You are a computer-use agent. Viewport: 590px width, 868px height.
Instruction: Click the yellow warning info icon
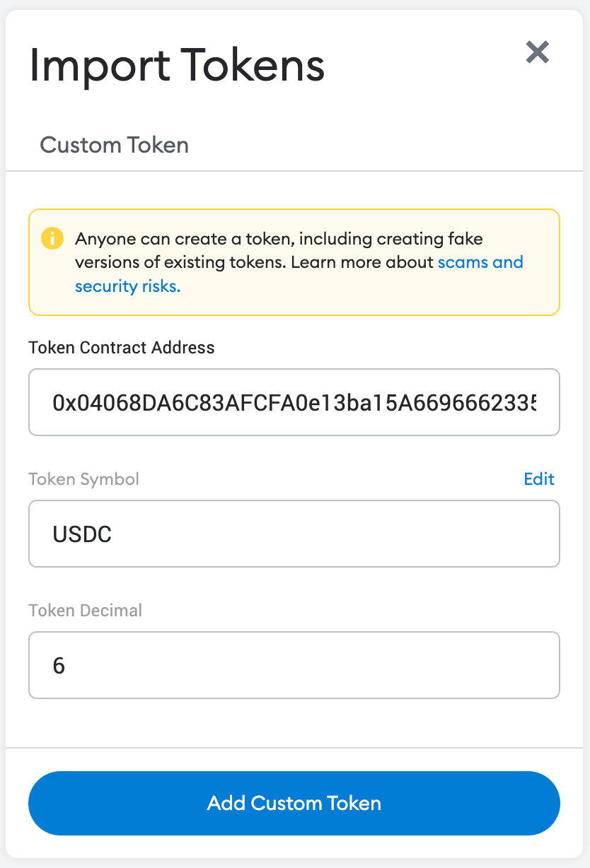pyautogui.click(x=52, y=238)
